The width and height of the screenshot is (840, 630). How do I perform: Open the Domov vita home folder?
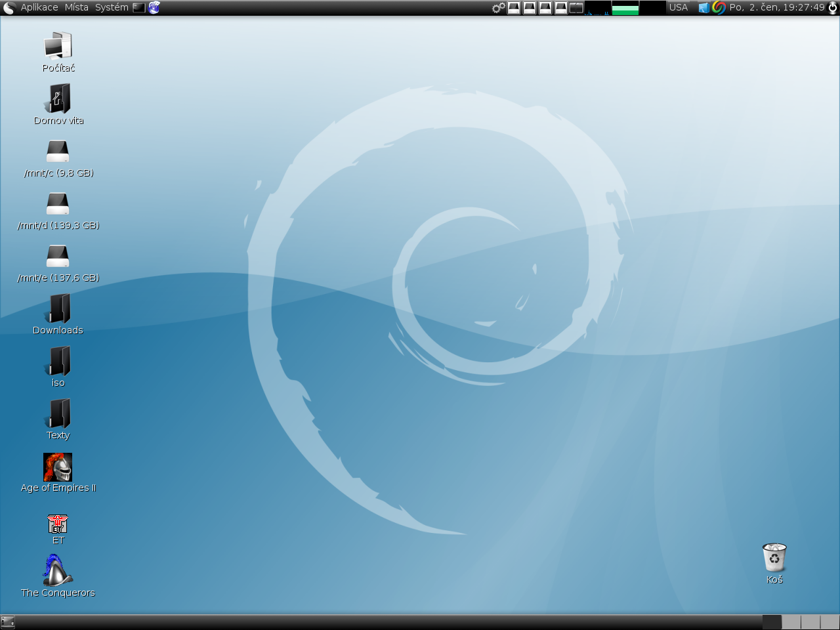point(58,98)
